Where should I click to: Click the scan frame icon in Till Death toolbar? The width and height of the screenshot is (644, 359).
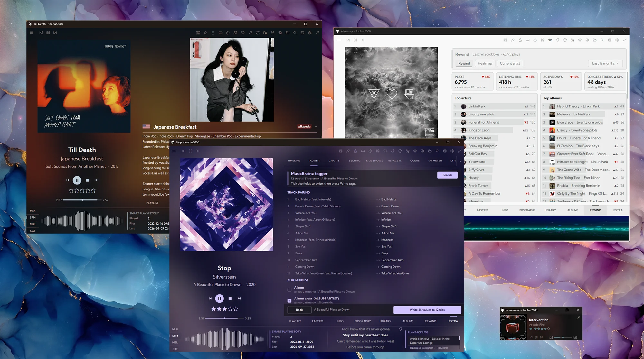(272, 33)
